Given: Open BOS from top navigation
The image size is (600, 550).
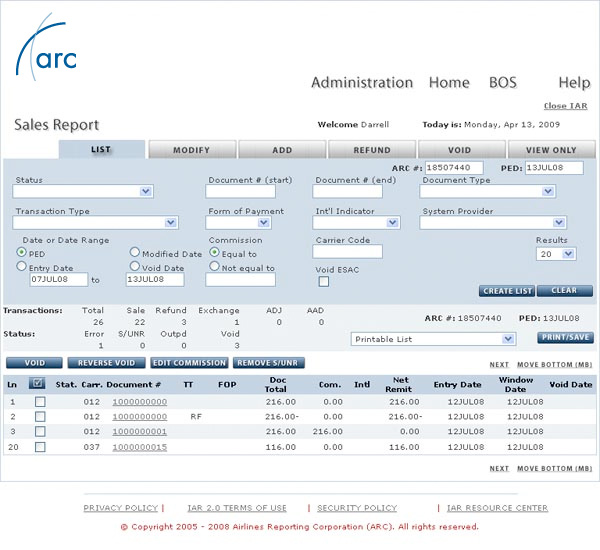Looking at the screenshot, I should coord(503,83).
